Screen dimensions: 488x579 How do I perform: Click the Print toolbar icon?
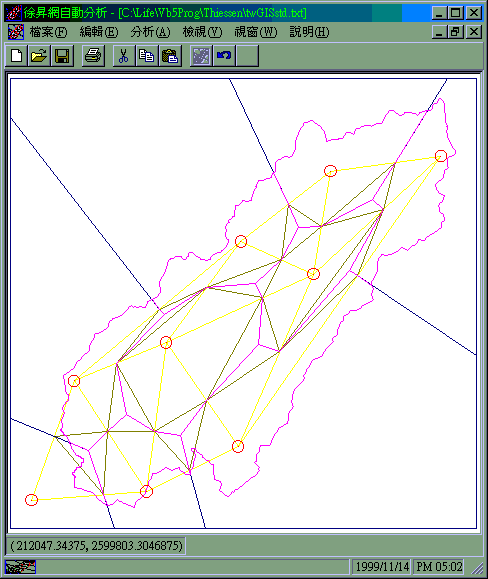[93, 56]
